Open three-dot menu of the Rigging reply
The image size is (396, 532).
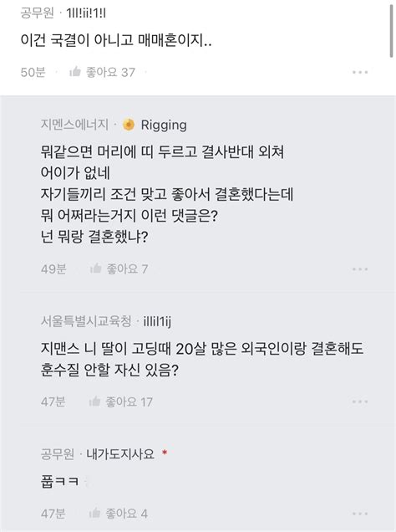coord(360,269)
